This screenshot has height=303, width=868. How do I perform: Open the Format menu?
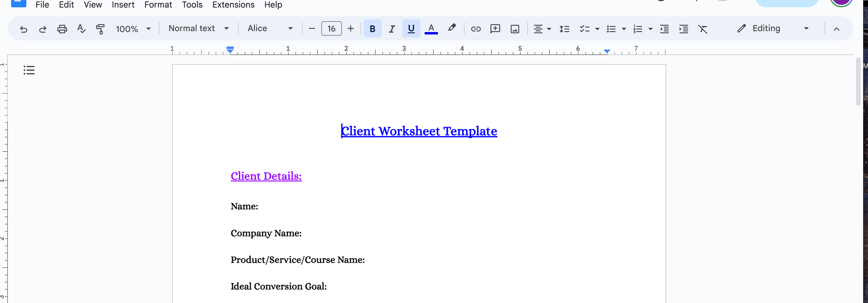tap(158, 5)
